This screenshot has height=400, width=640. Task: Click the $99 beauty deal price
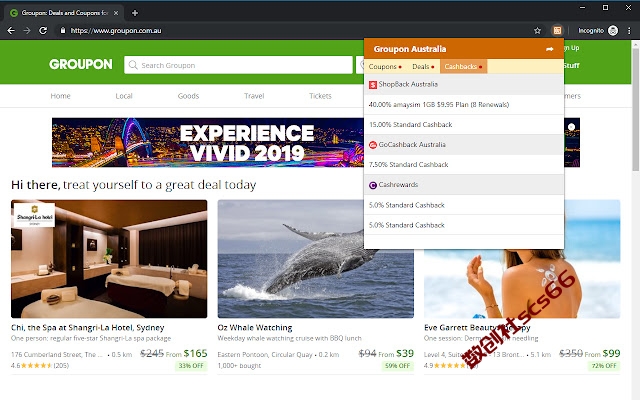tap(611, 353)
